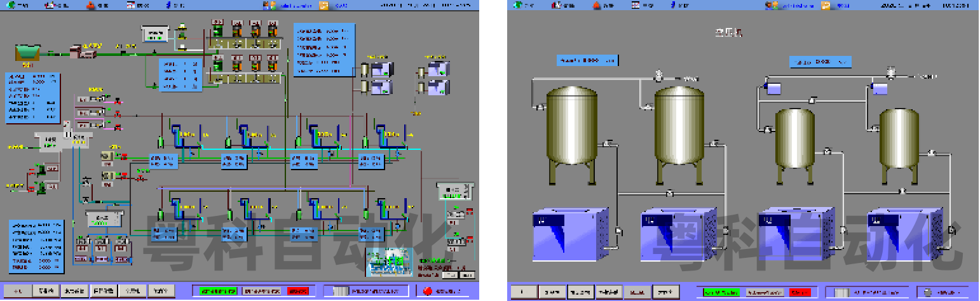Select the green water basin at the left screen's top-left
Viewport: 980px width, 301px height.
27,52
